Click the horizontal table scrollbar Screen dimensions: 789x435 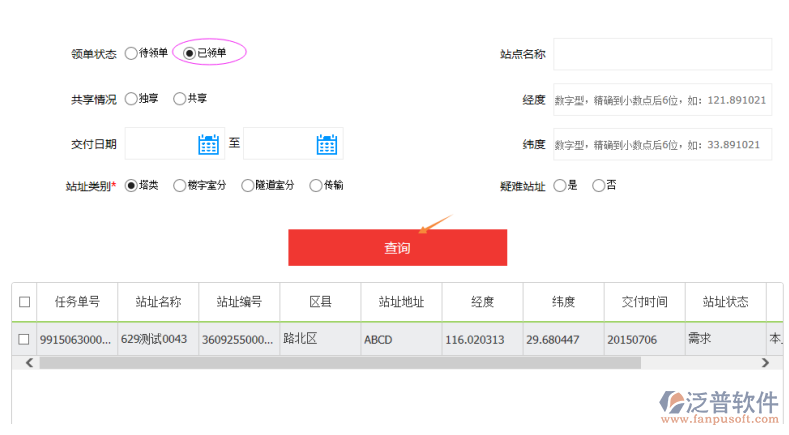[340, 363]
